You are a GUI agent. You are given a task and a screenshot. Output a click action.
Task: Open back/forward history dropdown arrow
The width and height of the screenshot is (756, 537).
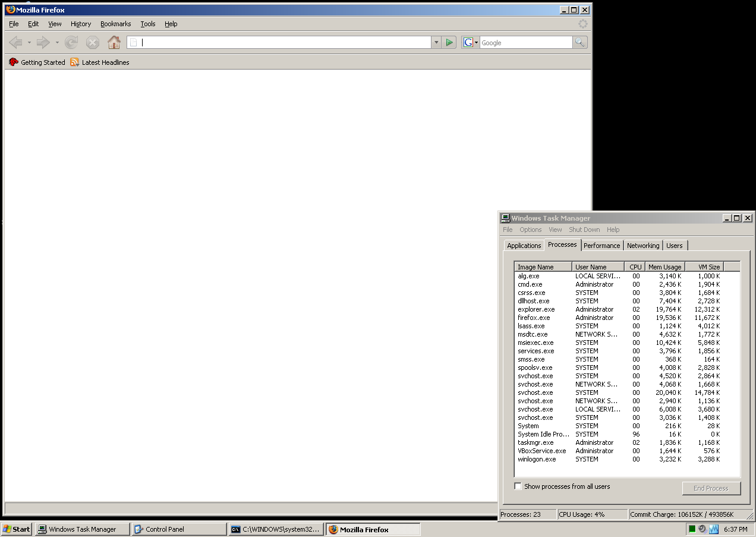click(57, 42)
